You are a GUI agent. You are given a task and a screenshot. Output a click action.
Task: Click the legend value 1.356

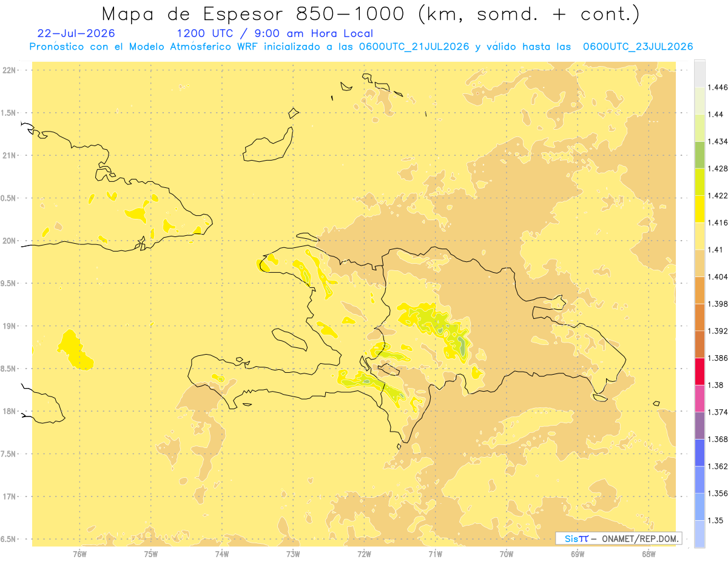[x=718, y=493]
